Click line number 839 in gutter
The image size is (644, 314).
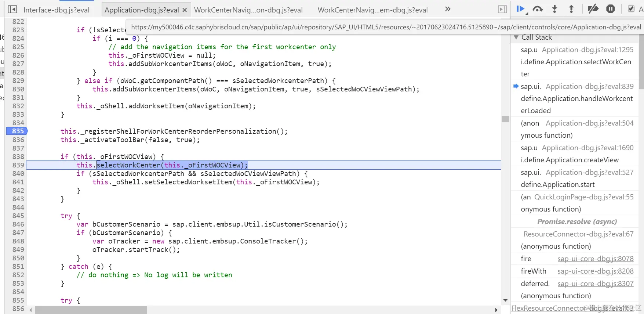click(18, 165)
